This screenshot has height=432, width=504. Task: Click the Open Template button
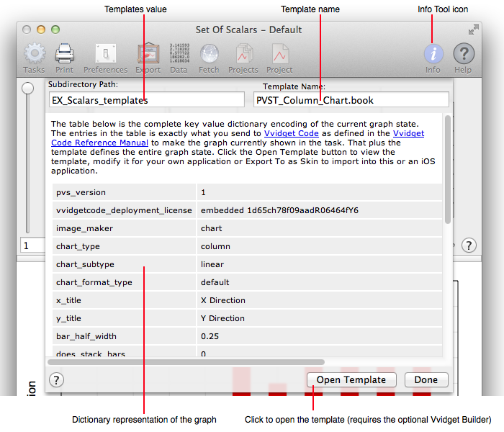(351, 380)
